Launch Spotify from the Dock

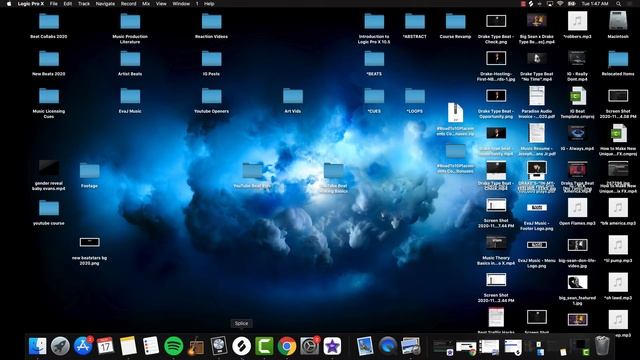173,346
